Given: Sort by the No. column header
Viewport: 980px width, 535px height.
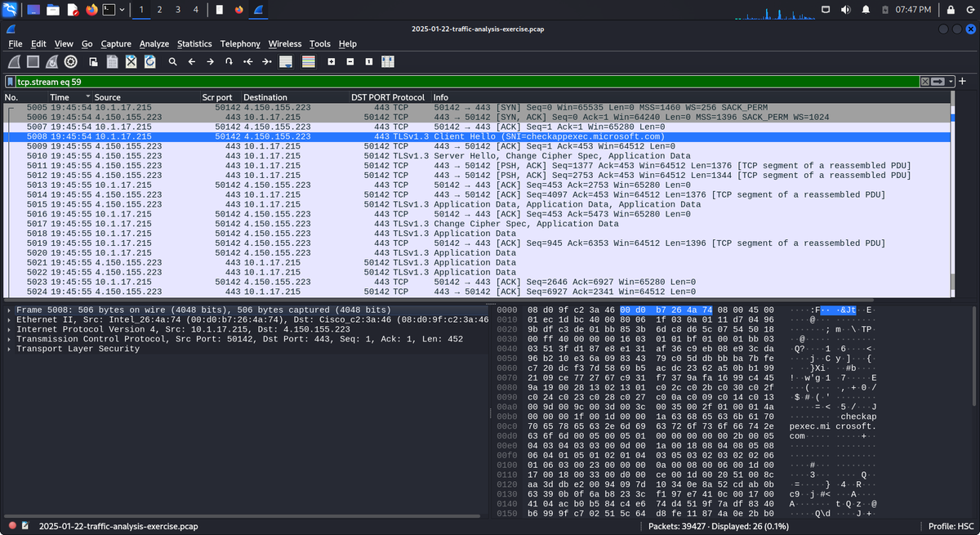Looking at the screenshot, I should (25, 97).
